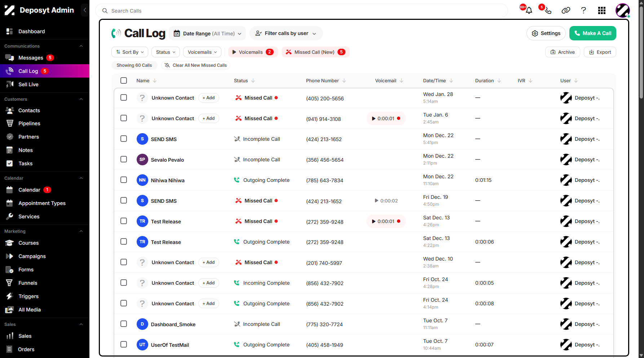This screenshot has height=358, width=644.
Task: Add contact for (201) 740-5997
Action: tap(209, 262)
